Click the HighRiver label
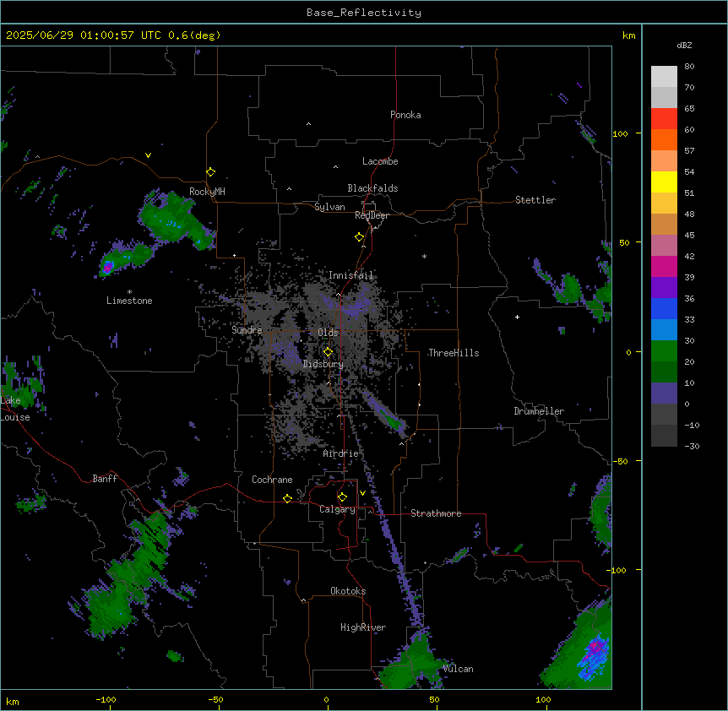Image resolution: width=728 pixels, height=711 pixels. (363, 627)
